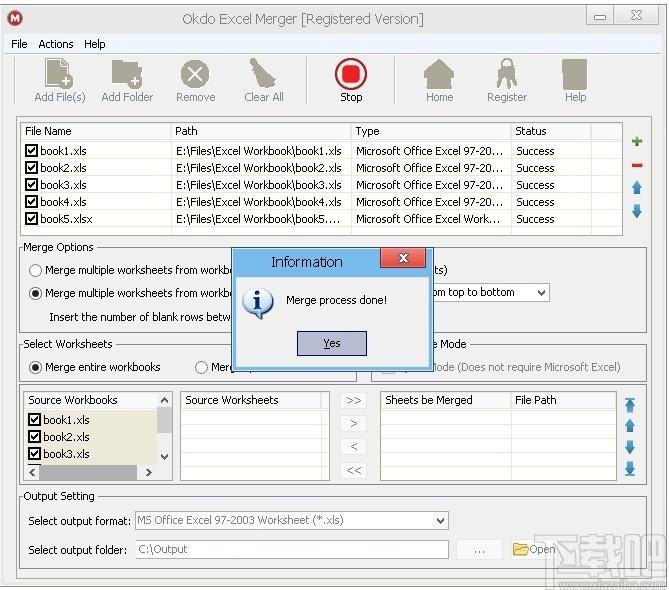Viewport: 669px width, 590px height.
Task: Click Yes in the Information dialog
Action: [x=331, y=343]
